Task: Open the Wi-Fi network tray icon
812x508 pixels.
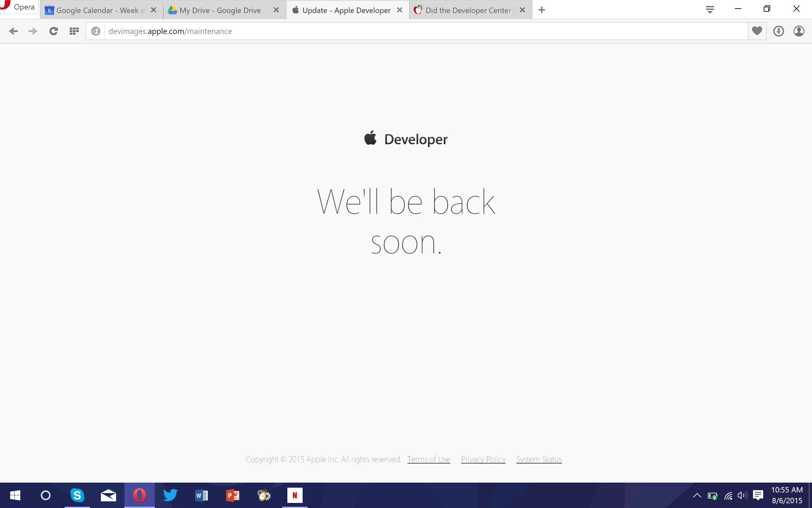Action: point(728,496)
